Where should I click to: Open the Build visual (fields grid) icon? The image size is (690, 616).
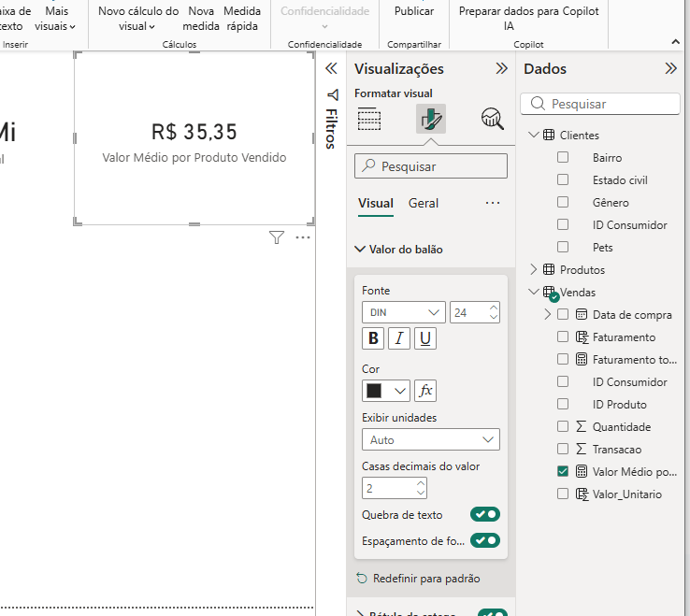[370, 119]
